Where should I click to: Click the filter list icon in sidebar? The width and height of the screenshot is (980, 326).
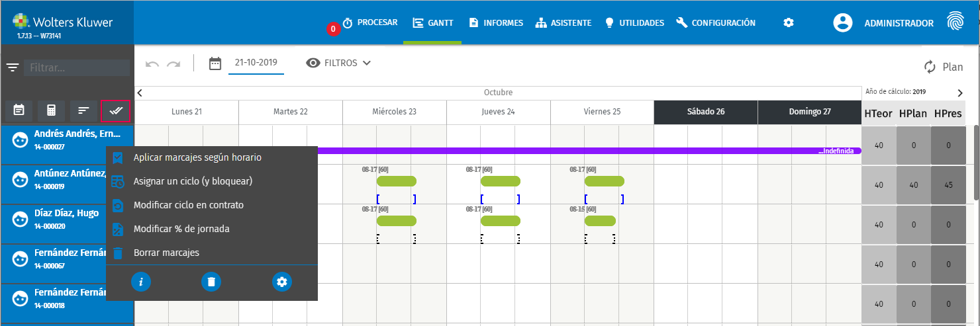pos(12,67)
